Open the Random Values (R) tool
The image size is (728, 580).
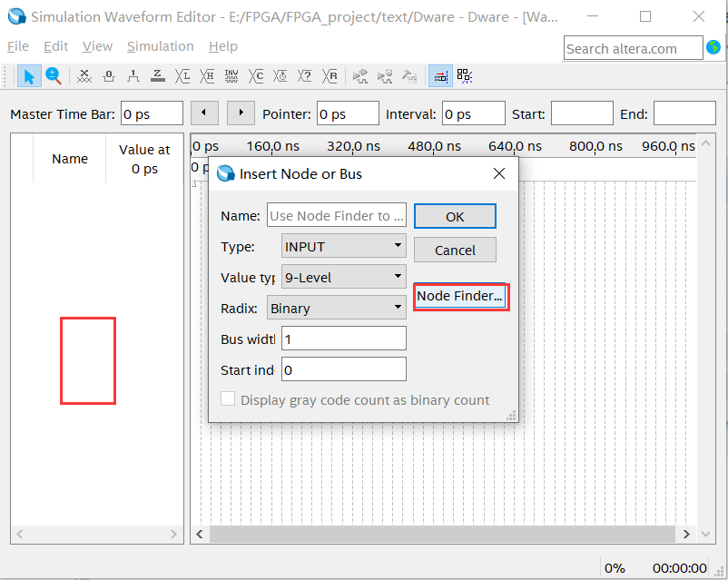click(330, 76)
